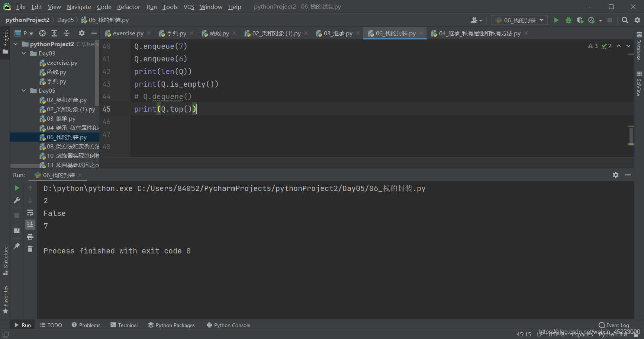
Task: Toggle the Structure side panel
Action: [x=6, y=260]
